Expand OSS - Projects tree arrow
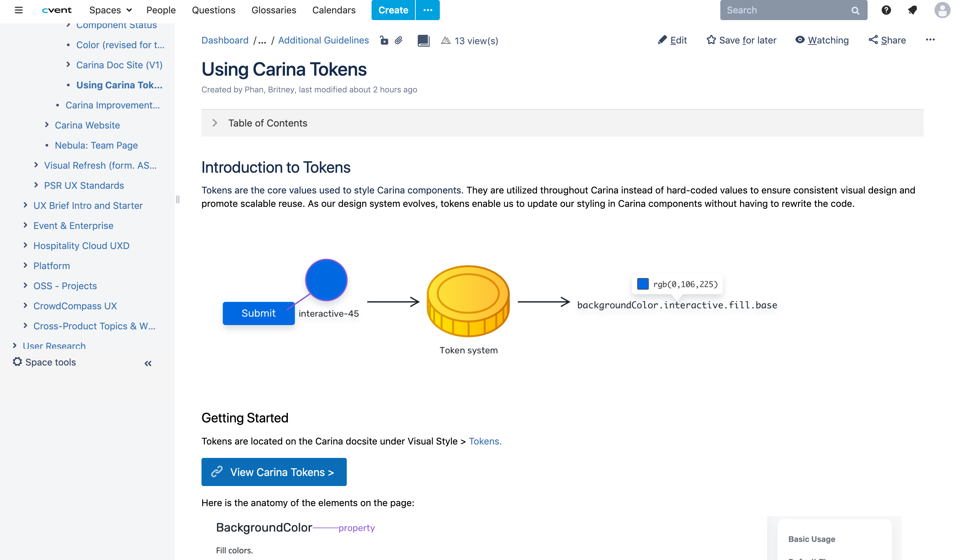This screenshot has height=560, width=964. 25,285
